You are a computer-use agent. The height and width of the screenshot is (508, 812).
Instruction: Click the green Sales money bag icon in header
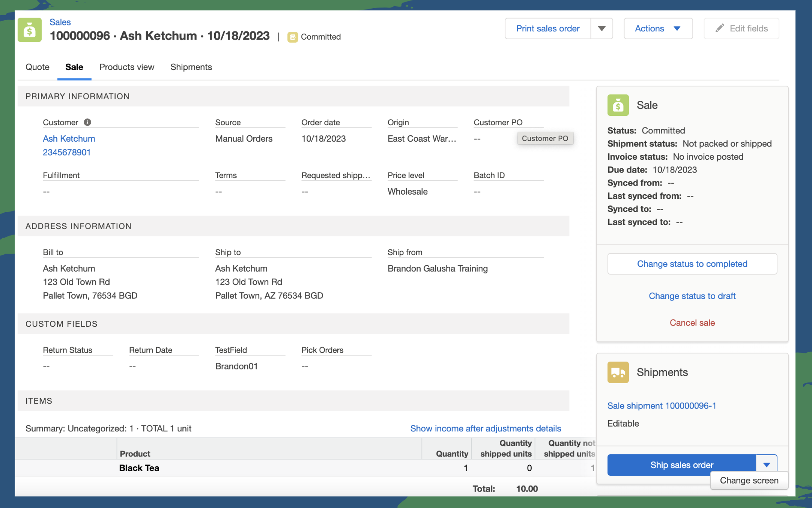(x=30, y=30)
